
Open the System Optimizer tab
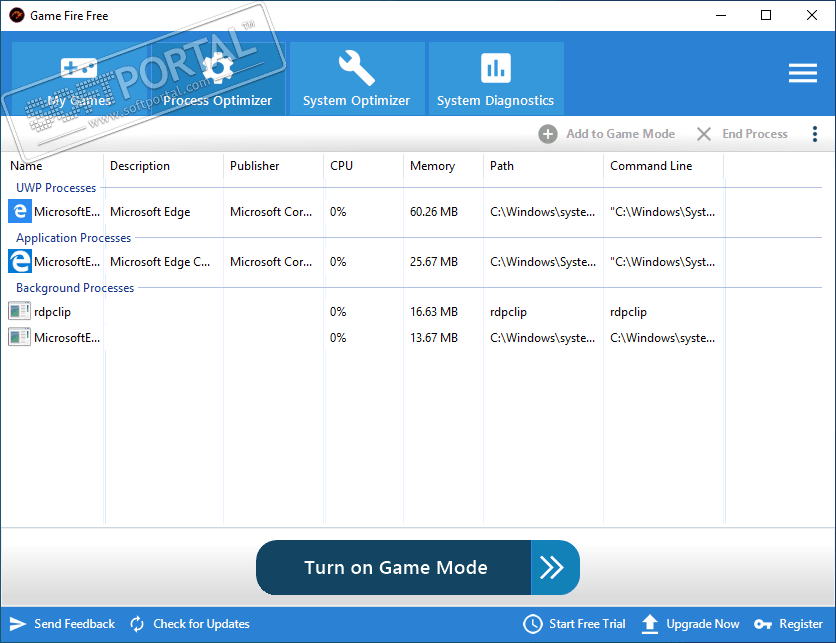[x=357, y=78]
